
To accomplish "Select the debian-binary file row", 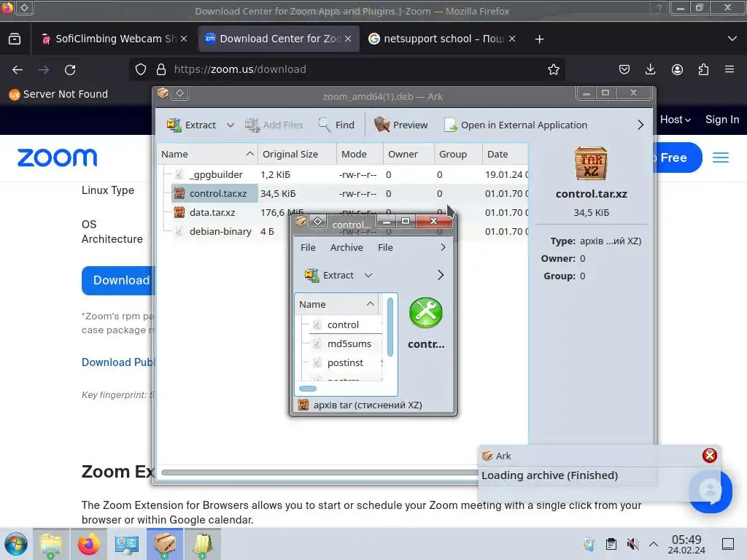I will (343, 231).
